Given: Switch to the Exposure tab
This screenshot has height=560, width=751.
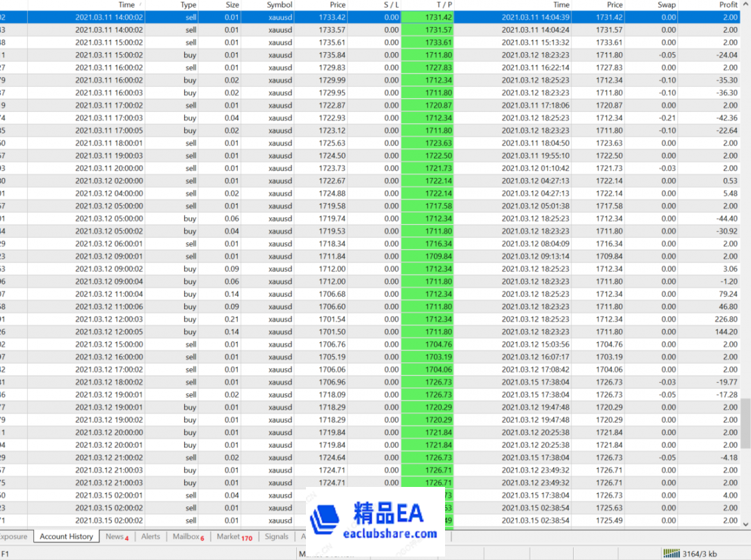Looking at the screenshot, I should [x=12, y=536].
